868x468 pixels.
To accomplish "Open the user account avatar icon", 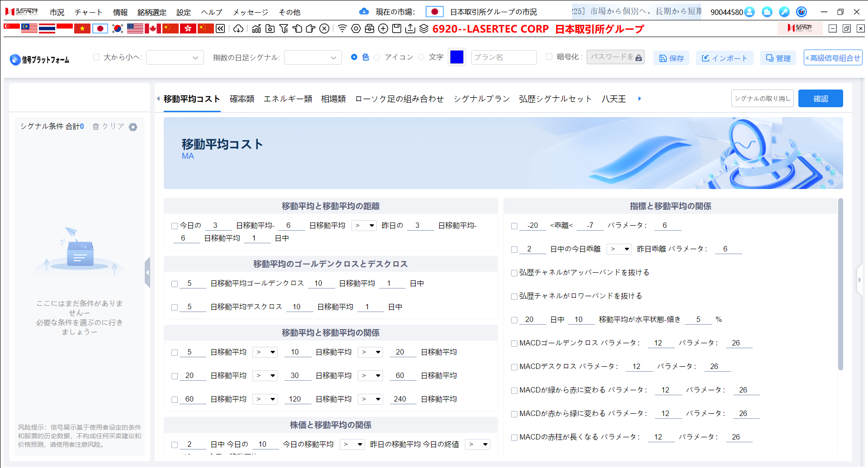I will tap(749, 12).
